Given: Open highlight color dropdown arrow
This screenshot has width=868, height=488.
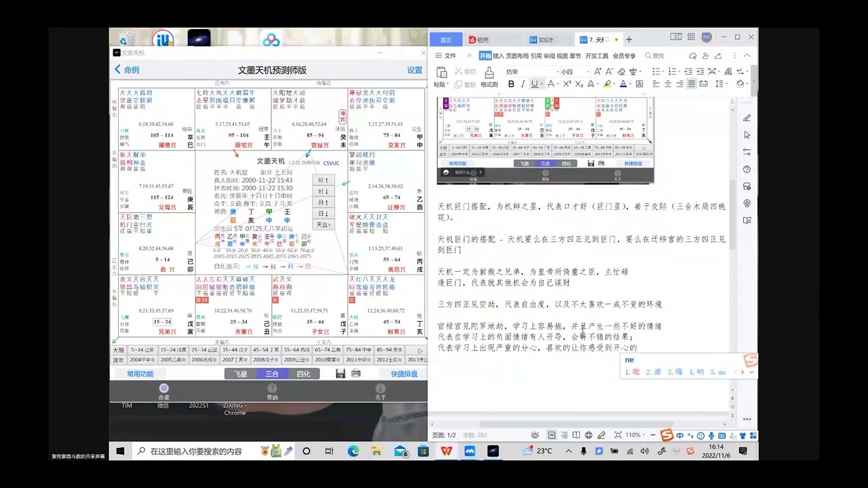Looking at the screenshot, I should (614, 84).
